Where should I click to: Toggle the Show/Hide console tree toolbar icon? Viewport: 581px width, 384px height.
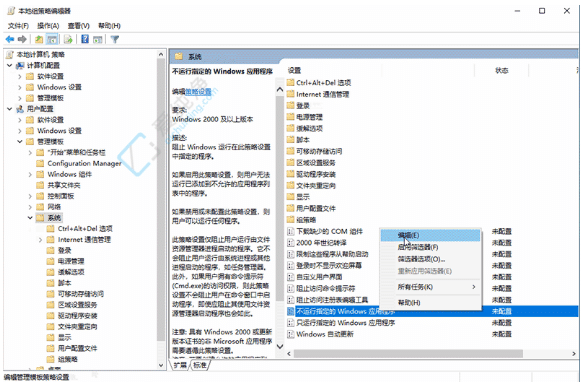[x=52, y=39]
